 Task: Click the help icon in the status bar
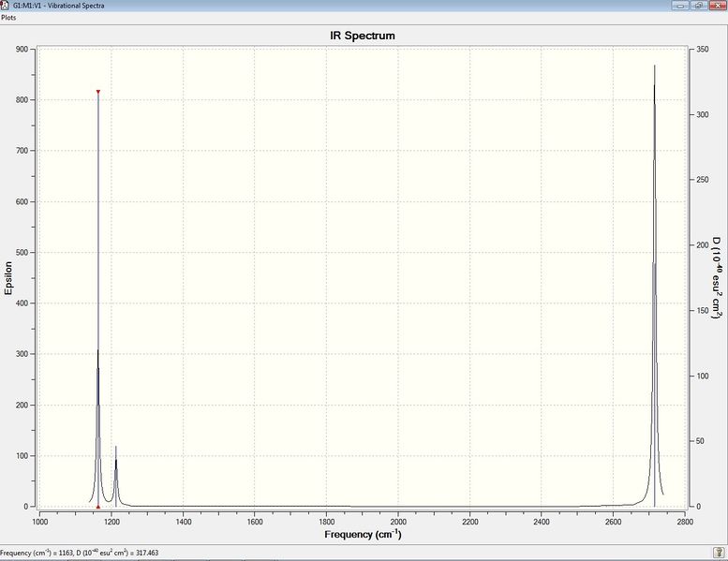click(x=719, y=553)
